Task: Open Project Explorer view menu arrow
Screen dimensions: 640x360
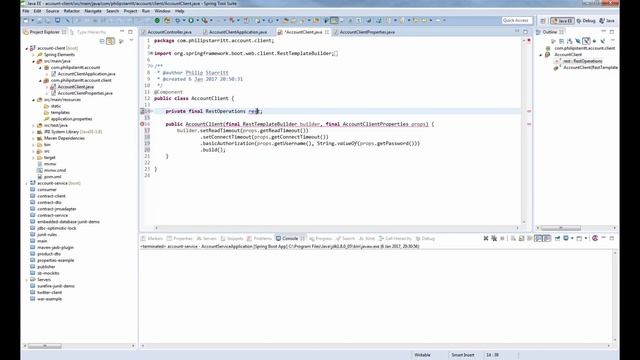Action: [x=131, y=41]
